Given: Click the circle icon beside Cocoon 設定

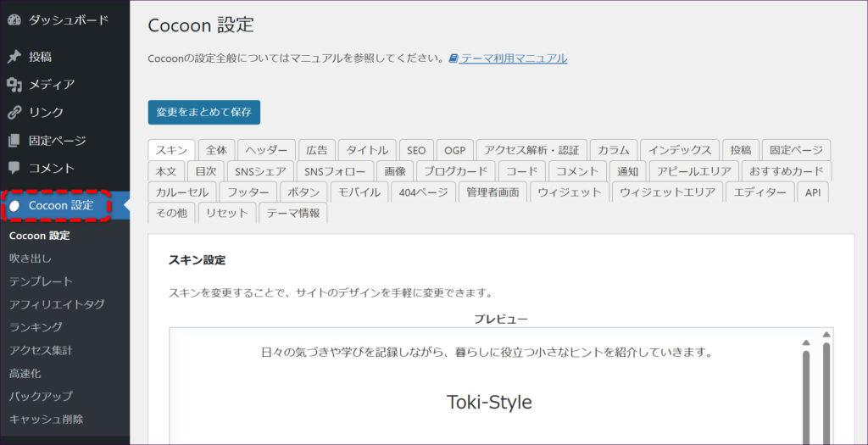Looking at the screenshot, I should pos(15,206).
